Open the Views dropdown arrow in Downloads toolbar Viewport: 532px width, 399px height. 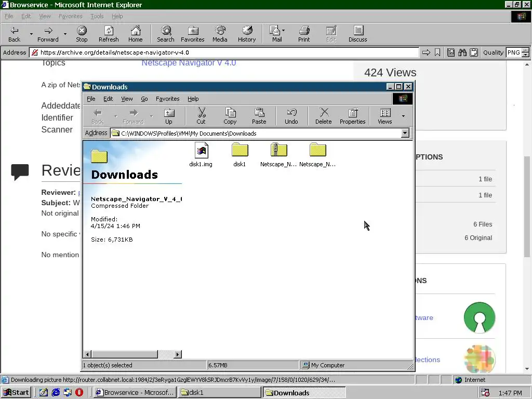(403, 116)
